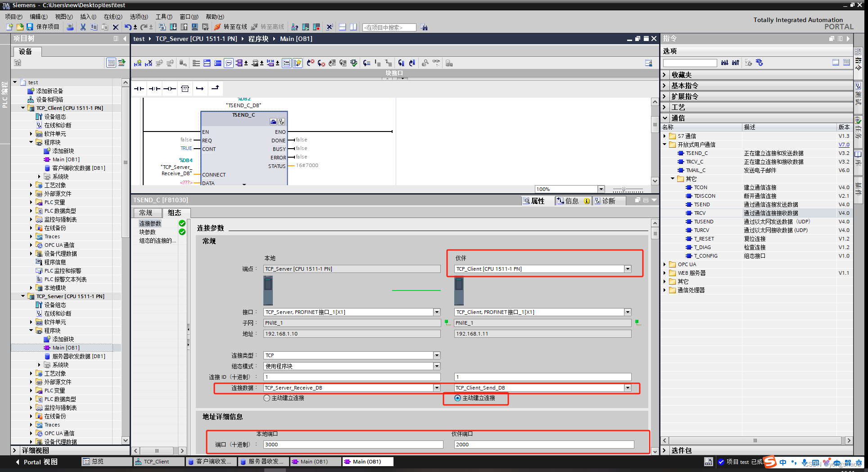
Task: Open the 编辑(E) menu
Action: click(x=39, y=17)
